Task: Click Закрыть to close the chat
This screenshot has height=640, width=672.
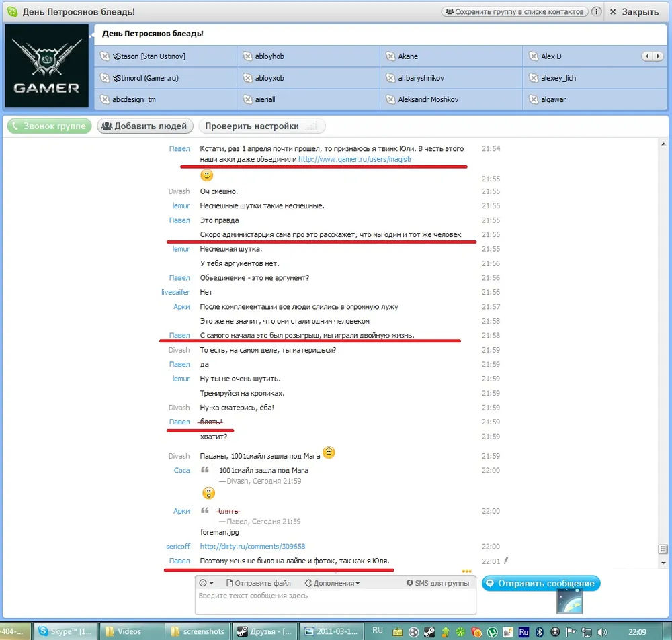Action: 634,11
